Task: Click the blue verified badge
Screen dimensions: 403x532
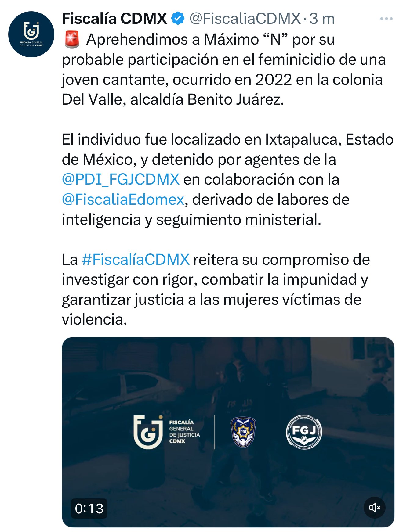Action: click(x=178, y=19)
